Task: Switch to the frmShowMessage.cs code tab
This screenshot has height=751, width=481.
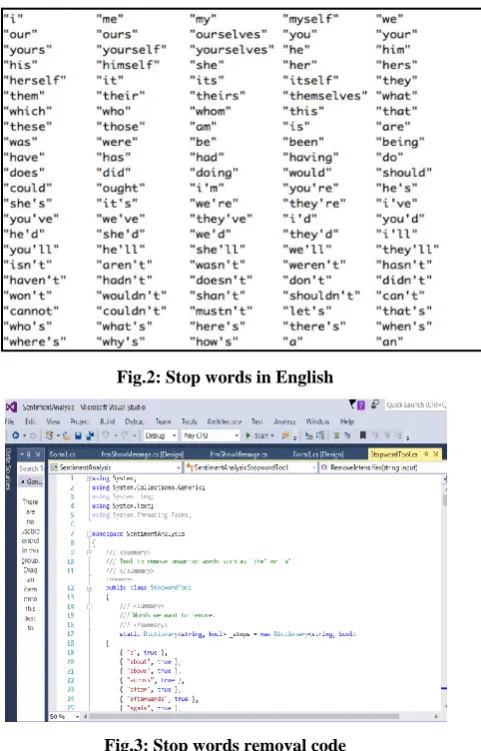Action: coord(239,454)
